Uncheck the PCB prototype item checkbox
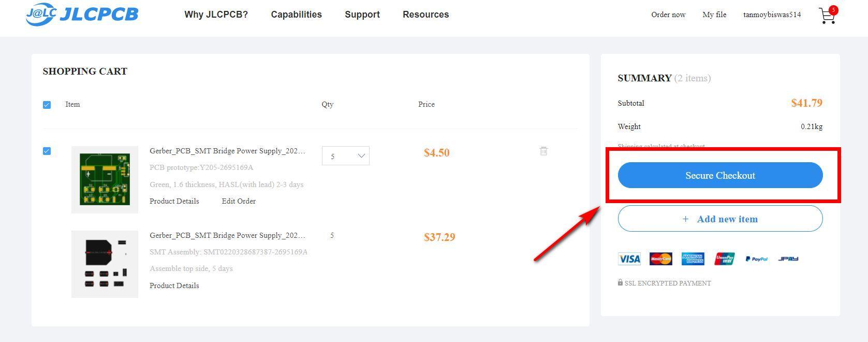The height and width of the screenshot is (342, 868). pyautogui.click(x=47, y=151)
